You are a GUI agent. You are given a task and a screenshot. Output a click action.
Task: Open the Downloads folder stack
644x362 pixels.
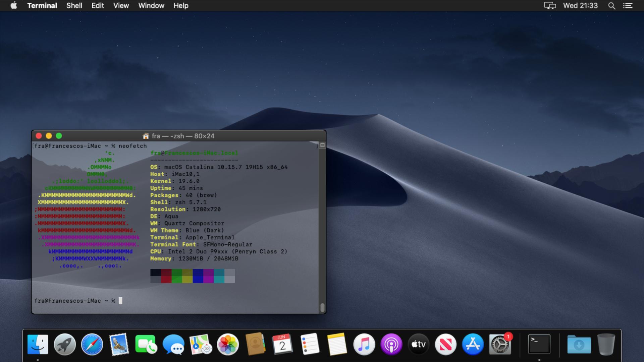(x=579, y=344)
